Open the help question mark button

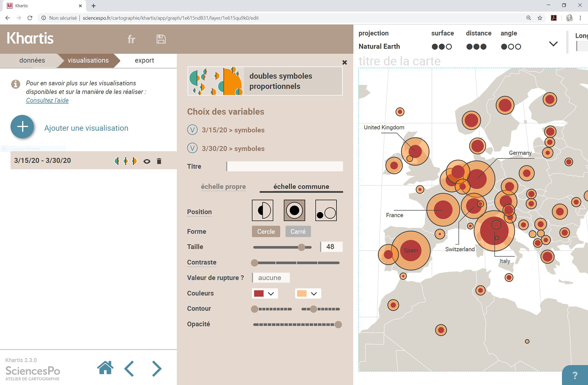(575, 375)
